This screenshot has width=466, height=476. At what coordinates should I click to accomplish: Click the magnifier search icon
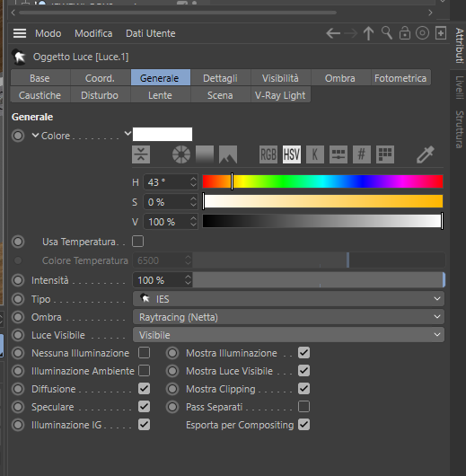(x=387, y=33)
